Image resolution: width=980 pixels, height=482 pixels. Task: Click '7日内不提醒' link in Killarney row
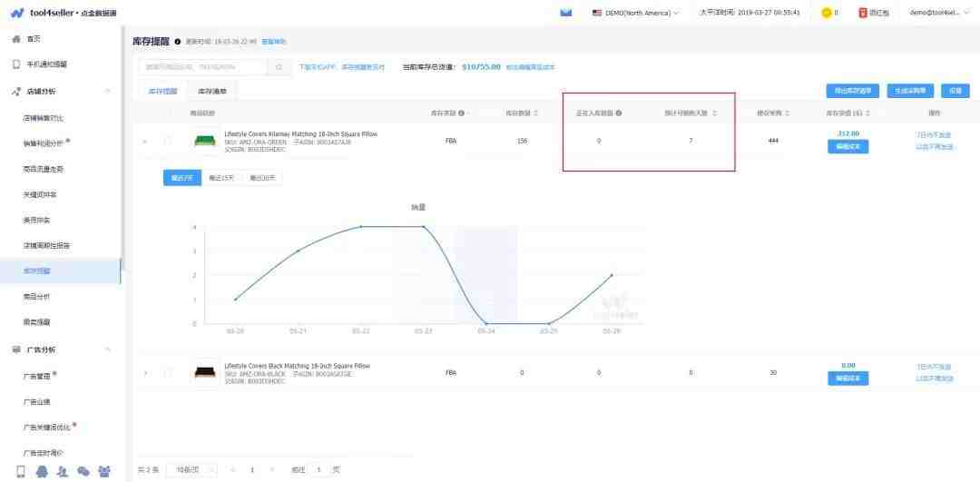934,135
